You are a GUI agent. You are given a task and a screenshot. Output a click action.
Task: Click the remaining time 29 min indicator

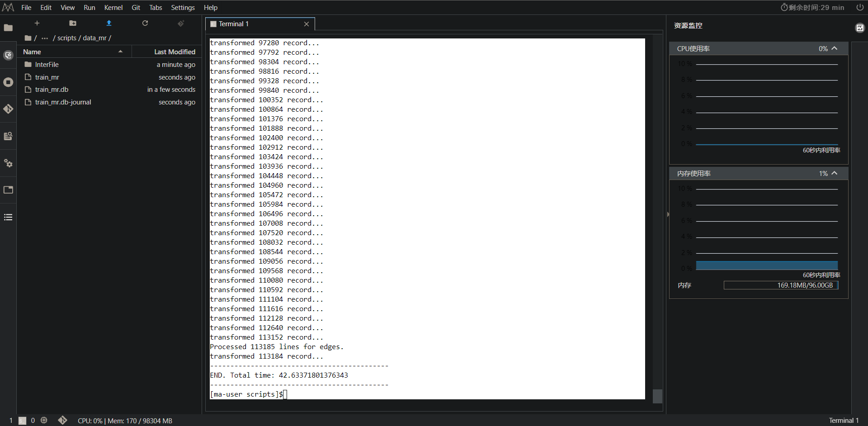point(812,7)
